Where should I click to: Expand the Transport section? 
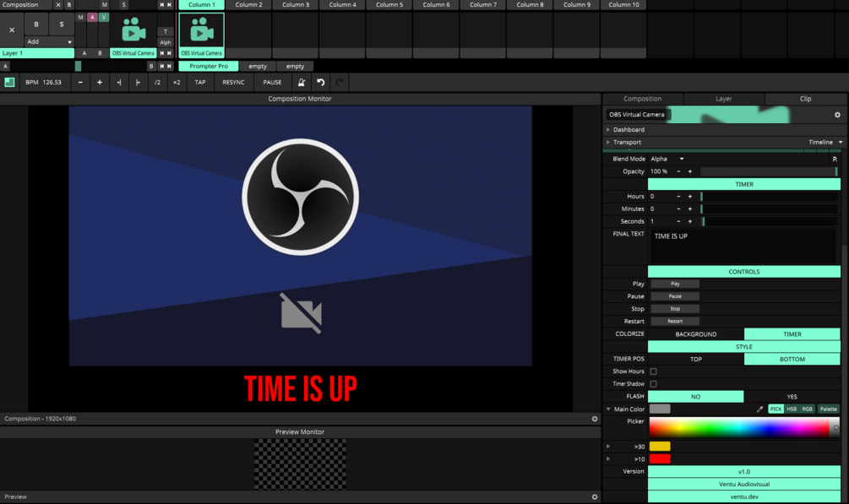608,143
